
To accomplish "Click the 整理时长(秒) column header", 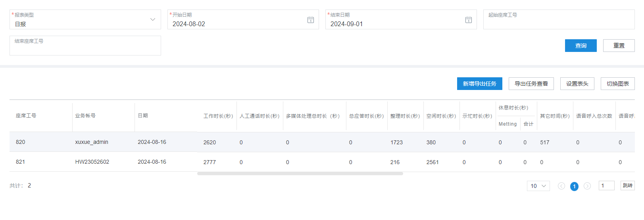I will click(x=405, y=116).
